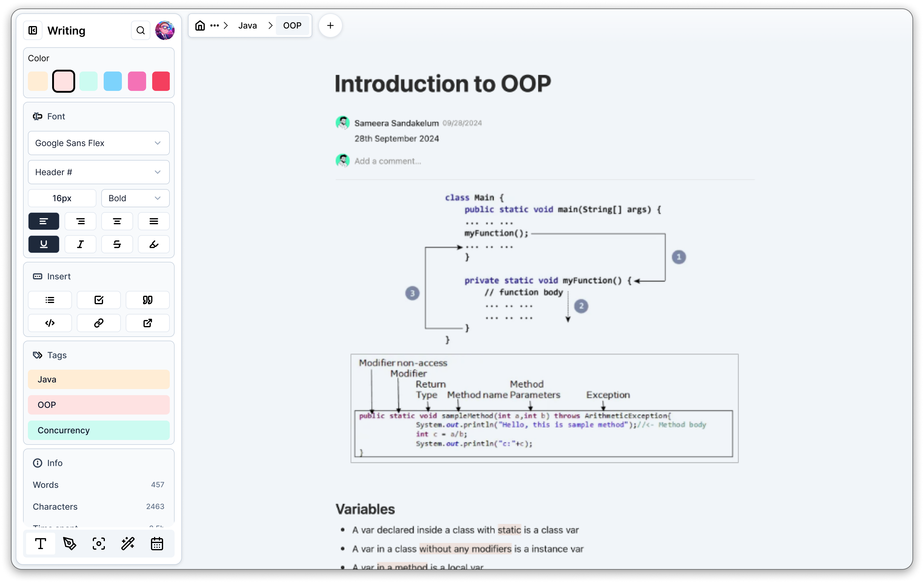Open the calendar tool

157,544
